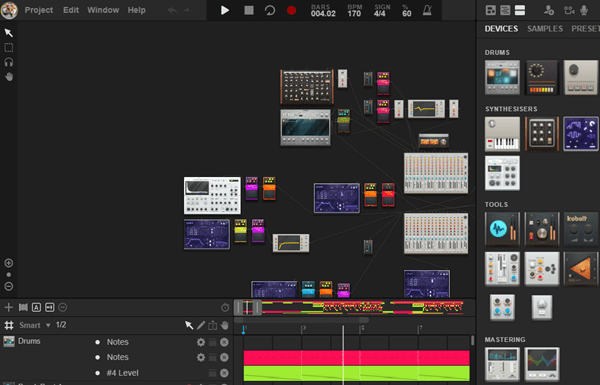Redo the last action
Viewport: 600px width, 385px height.
(186, 10)
